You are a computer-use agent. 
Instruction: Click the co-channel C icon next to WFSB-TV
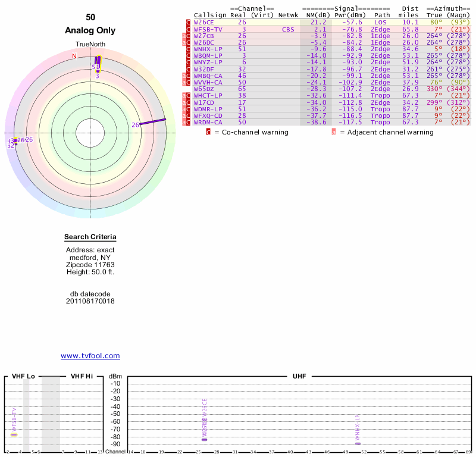189,29
